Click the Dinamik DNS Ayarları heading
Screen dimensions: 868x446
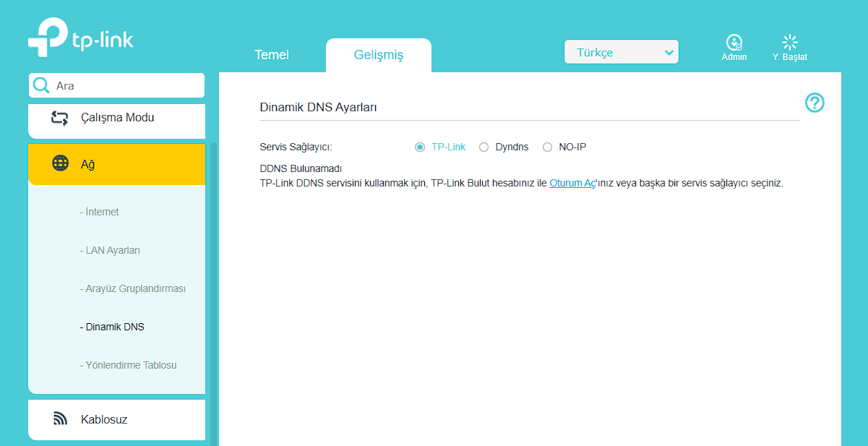click(319, 107)
